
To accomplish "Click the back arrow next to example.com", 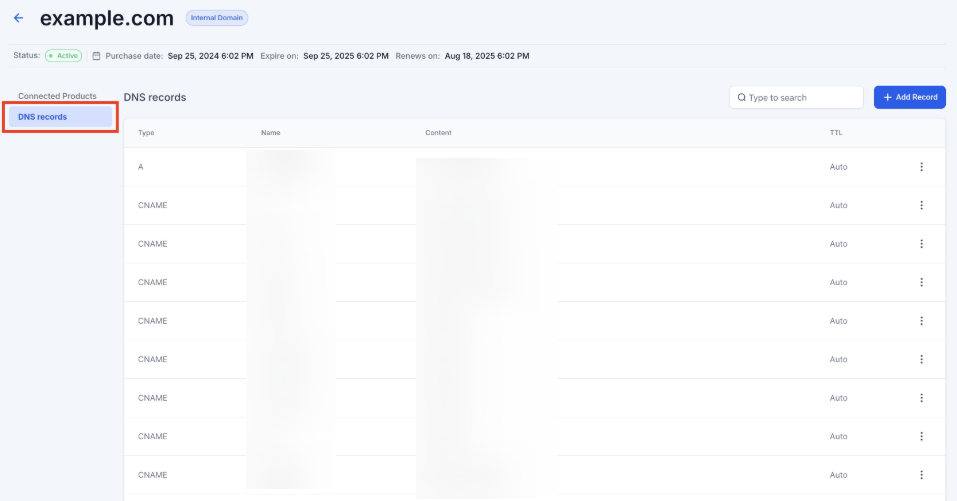I will [x=18, y=18].
